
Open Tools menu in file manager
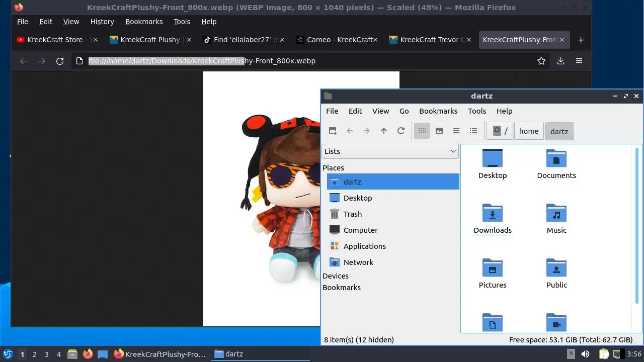click(x=477, y=111)
